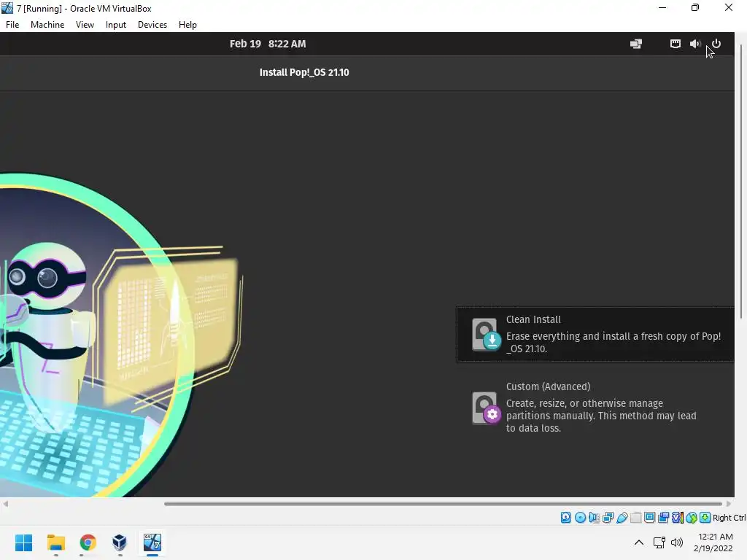Click the Install Pop!_OS 21.10 title
This screenshot has height=560, width=747.
click(x=304, y=72)
